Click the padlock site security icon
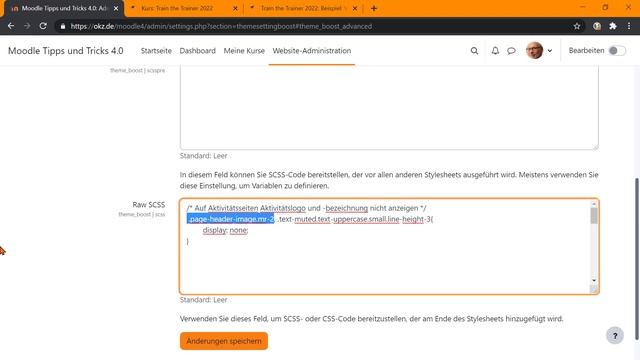This screenshot has width=640, height=360. point(62,26)
